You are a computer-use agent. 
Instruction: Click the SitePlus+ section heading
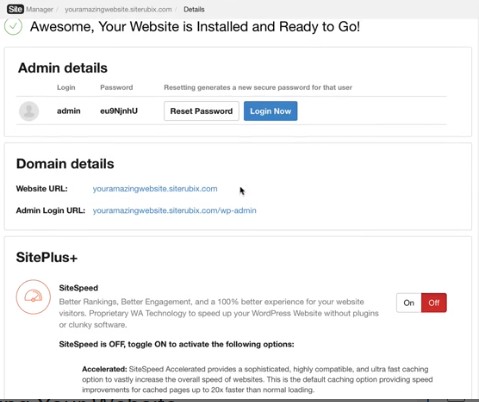(47, 257)
